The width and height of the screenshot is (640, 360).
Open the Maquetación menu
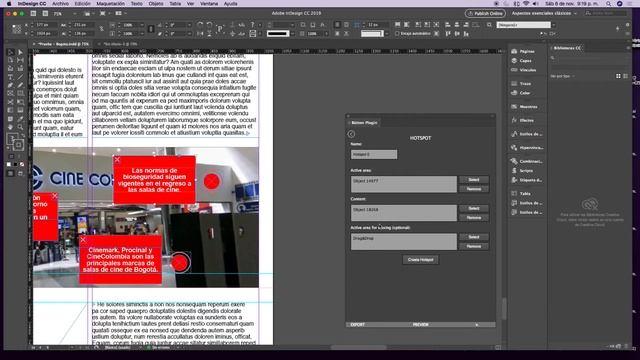110,4
